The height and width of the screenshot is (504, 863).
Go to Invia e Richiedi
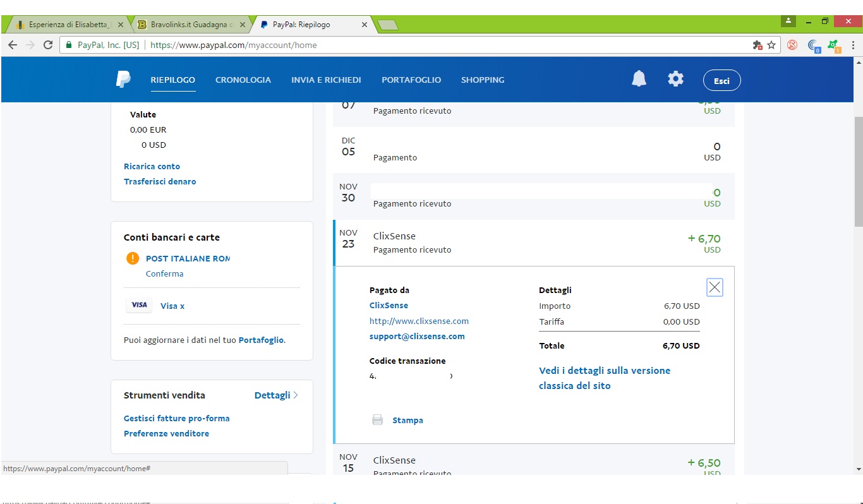click(x=326, y=80)
